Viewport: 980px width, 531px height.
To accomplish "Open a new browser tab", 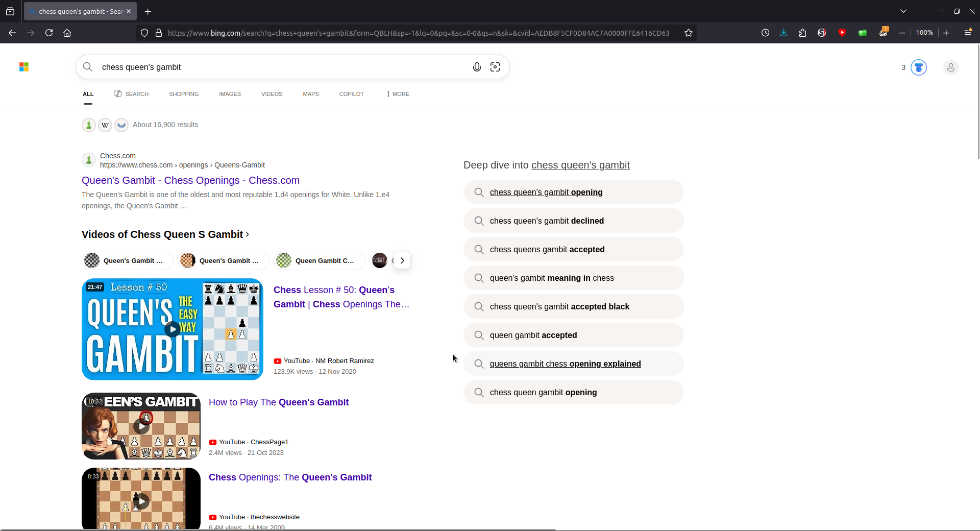I will click(x=148, y=11).
